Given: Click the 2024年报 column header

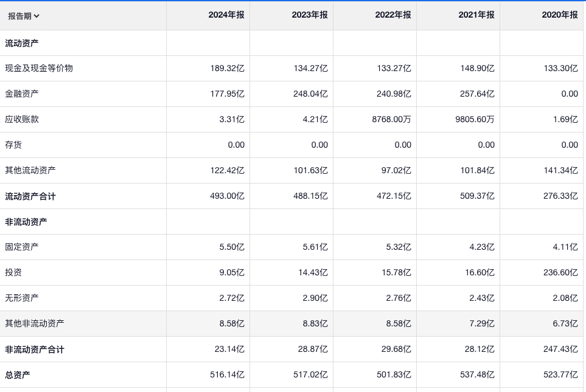Looking at the screenshot, I should point(226,15).
